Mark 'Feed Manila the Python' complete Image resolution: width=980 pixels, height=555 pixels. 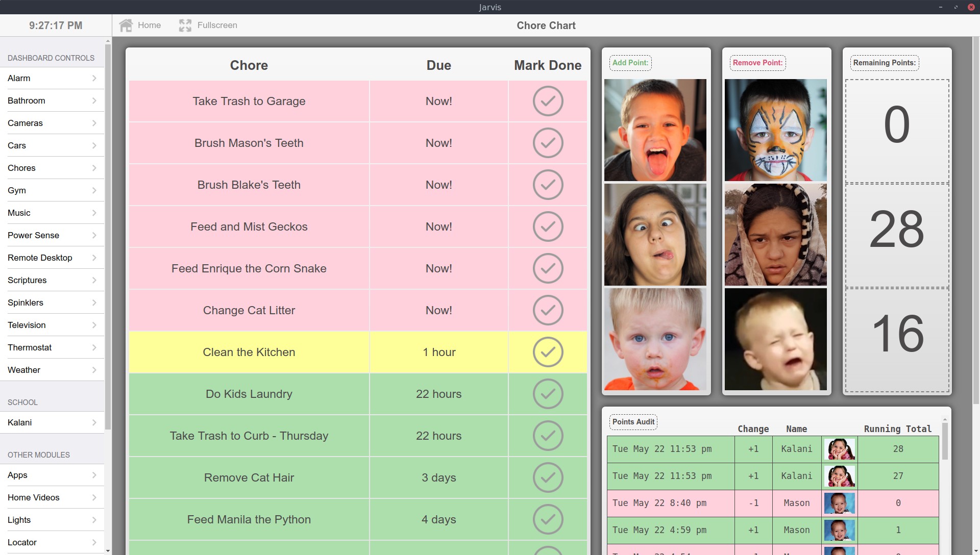tap(548, 519)
